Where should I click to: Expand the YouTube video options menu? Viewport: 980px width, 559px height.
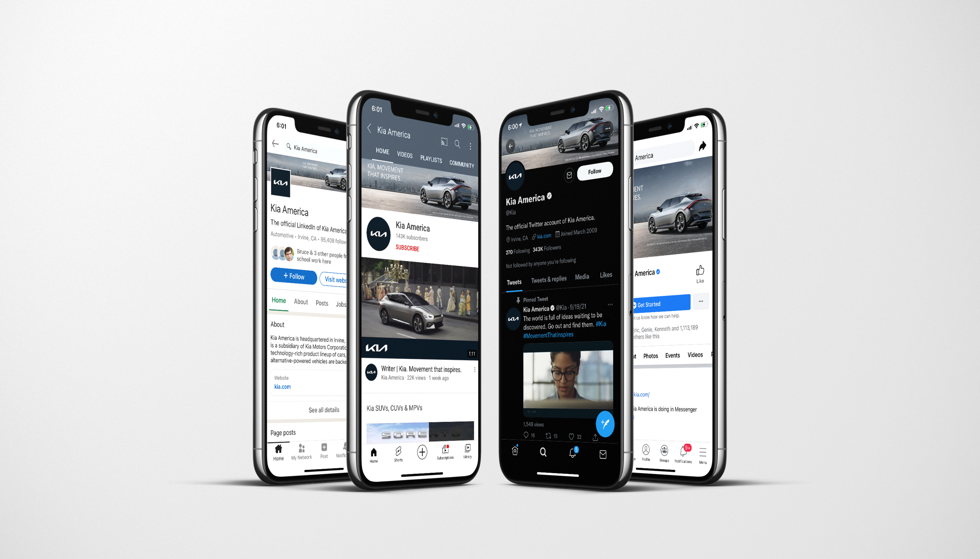[479, 370]
